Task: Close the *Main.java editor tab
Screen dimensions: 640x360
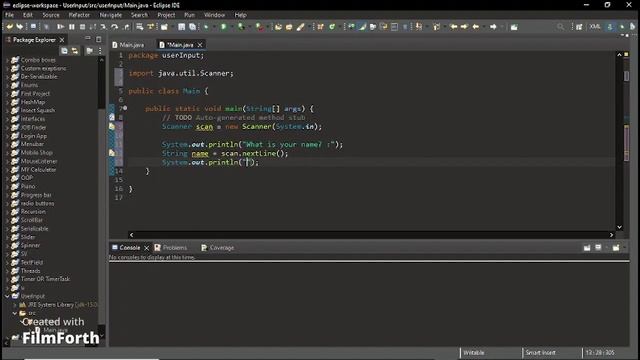Action: [200, 45]
